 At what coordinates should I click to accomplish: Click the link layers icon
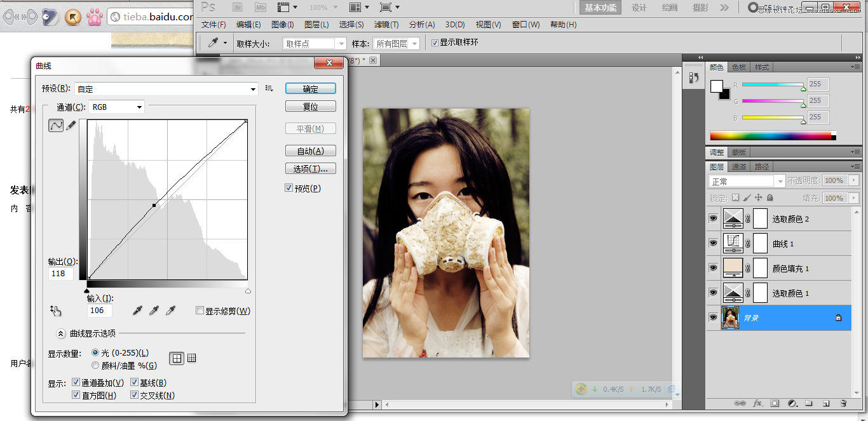pos(740,403)
